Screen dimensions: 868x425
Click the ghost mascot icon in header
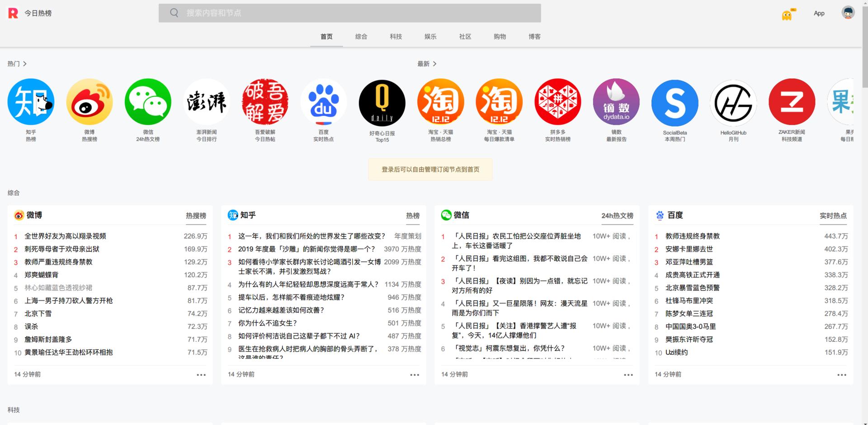point(787,14)
